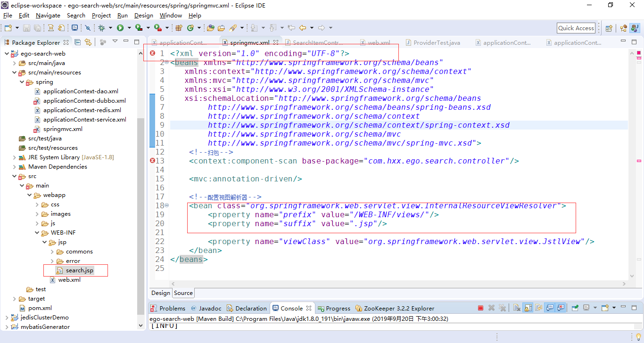
Task: Click the Focus on Active Task icon
Action: pyautogui.click(x=103, y=42)
